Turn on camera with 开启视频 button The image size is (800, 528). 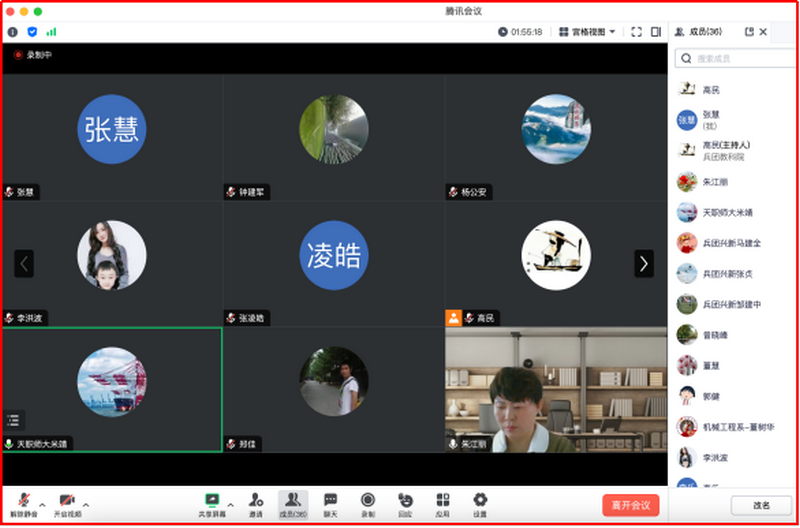(67, 502)
